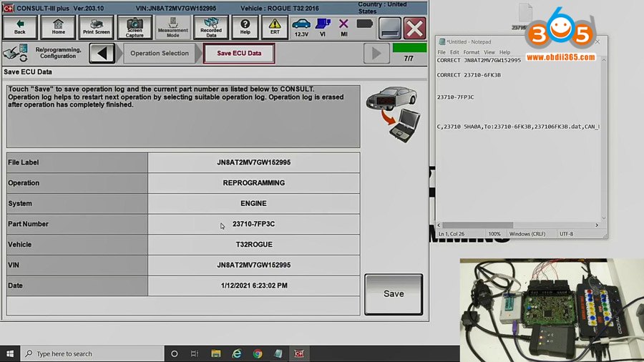This screenshot has height=362, width=644.
Task: Close CONSULT with the red X button
Action: [414, 28]
